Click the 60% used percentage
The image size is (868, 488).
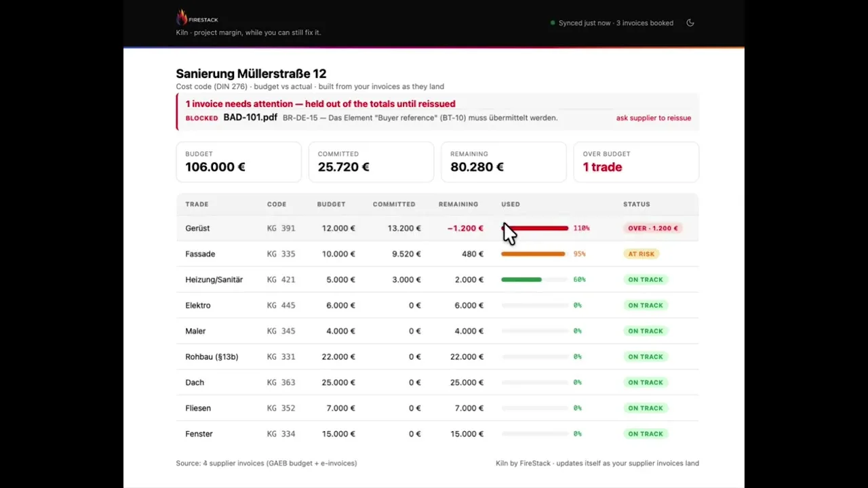click(x=579, y=280)
